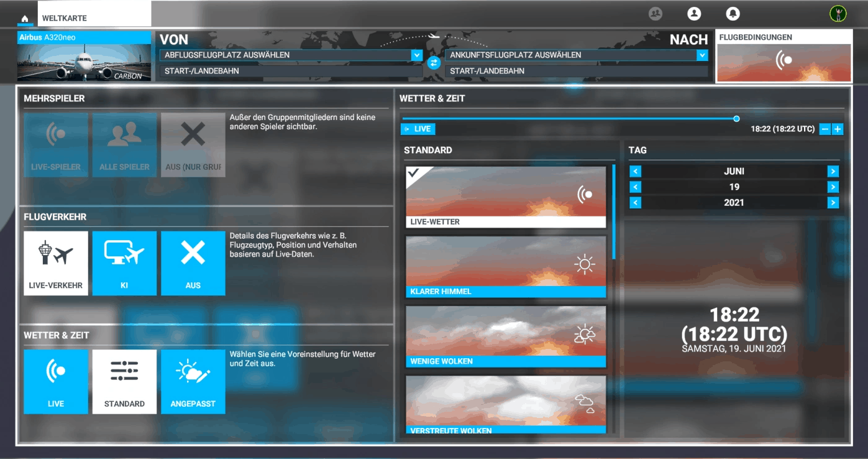Expand the Ankunftsflugplatz auswählen dropdown
Screen dimensions: 868x459
pos(702,55)
